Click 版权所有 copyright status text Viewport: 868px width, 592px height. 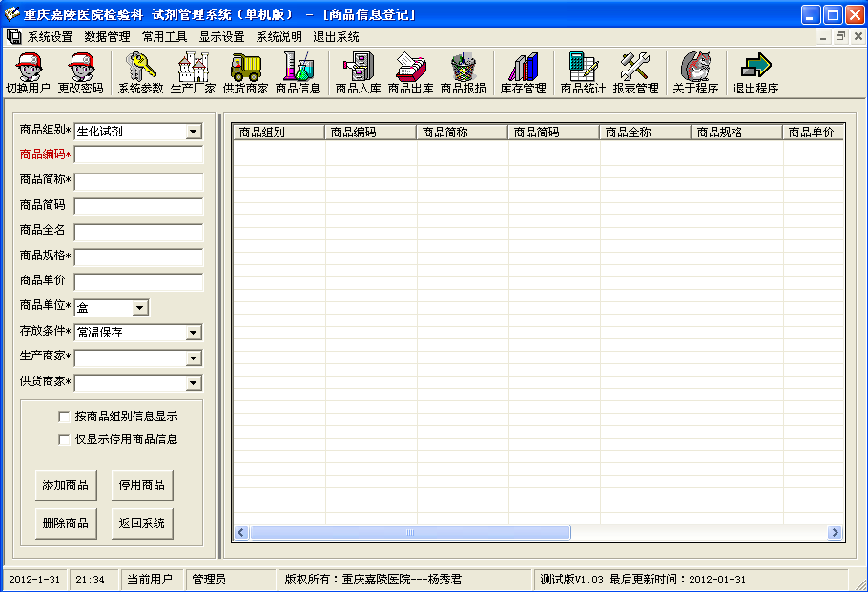pos(374,580)
